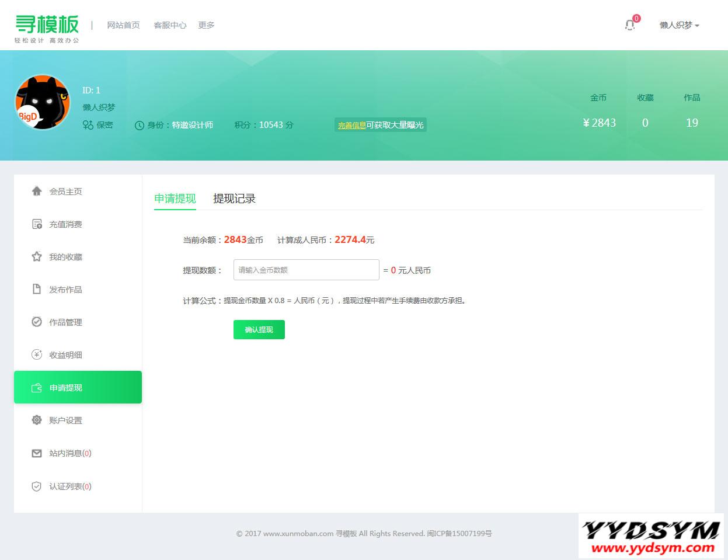
Task: Click the document icon for 发布作品
Action: coord(37,290)
